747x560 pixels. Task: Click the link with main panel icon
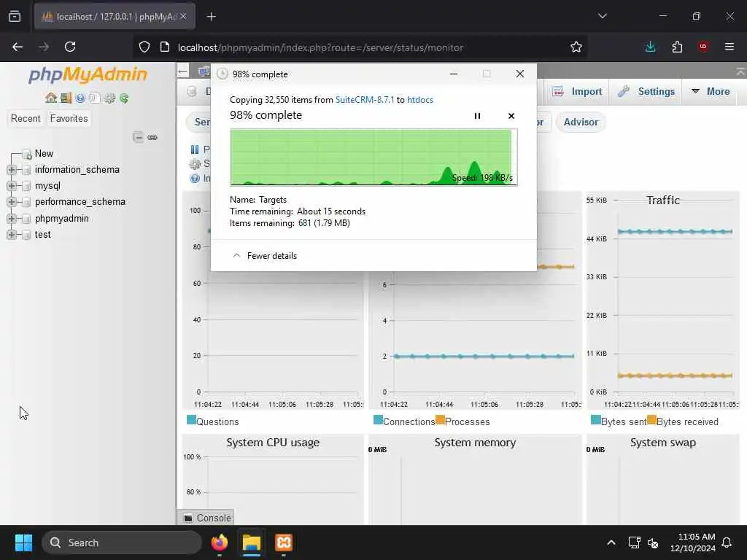tap(152, 137)
